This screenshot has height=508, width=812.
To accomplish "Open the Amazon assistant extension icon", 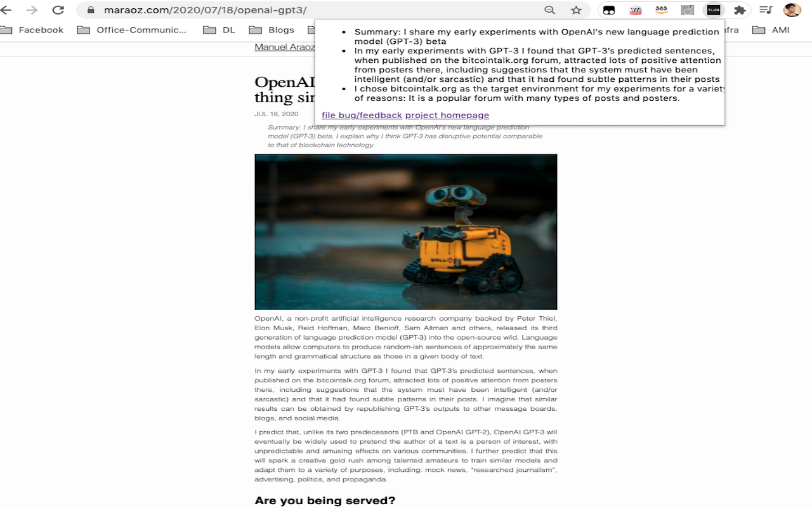I will point(662,10).
